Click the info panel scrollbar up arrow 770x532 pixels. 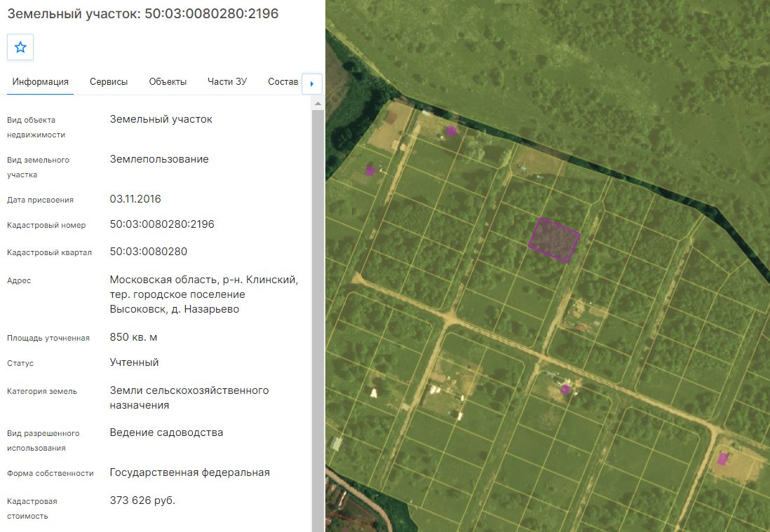click(318, 104)
